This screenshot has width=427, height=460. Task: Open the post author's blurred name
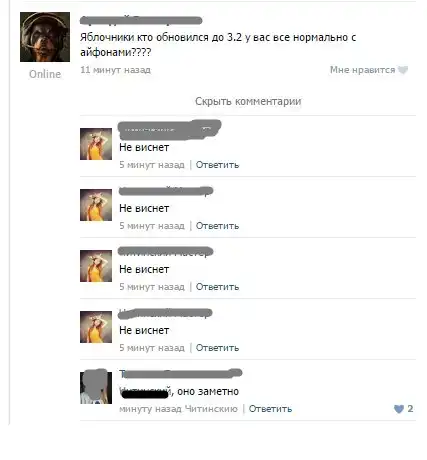[x=141, y=20]
